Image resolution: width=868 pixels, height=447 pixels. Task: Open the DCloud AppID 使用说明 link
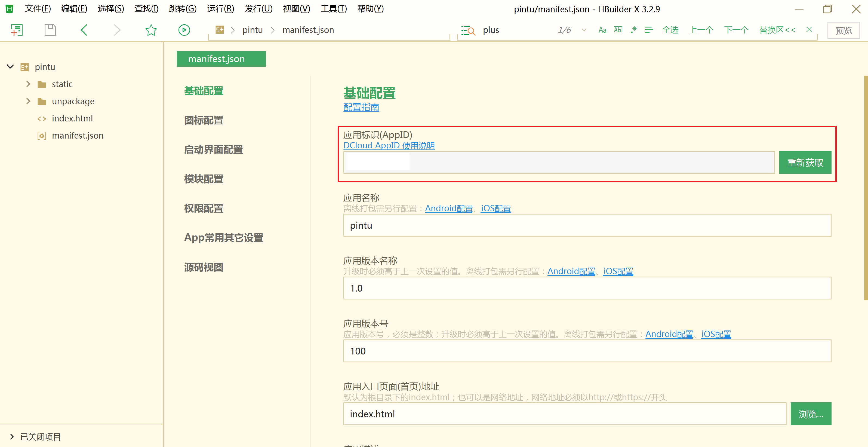(x=389, y=146)
